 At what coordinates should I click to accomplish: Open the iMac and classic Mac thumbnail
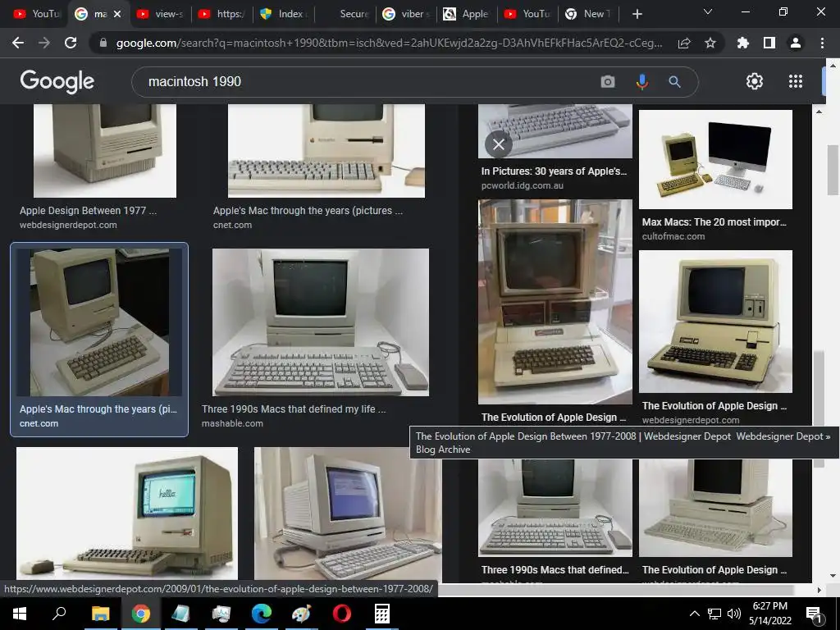coord(715,159)
